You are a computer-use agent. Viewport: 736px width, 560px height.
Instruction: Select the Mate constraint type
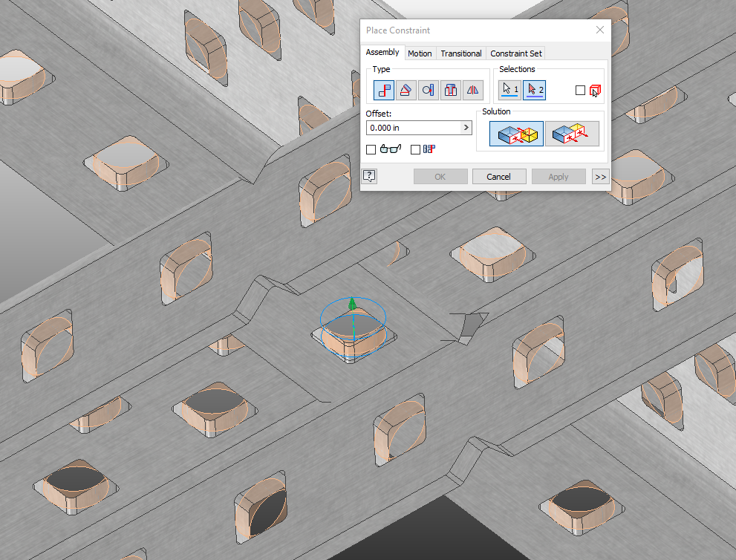(383, 90)
